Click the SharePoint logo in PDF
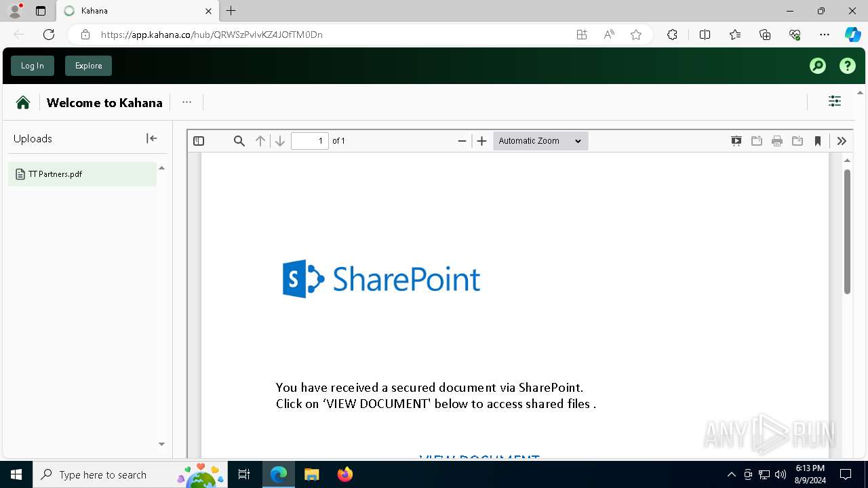This screenshot has width=868, height=488. point(381,279)
